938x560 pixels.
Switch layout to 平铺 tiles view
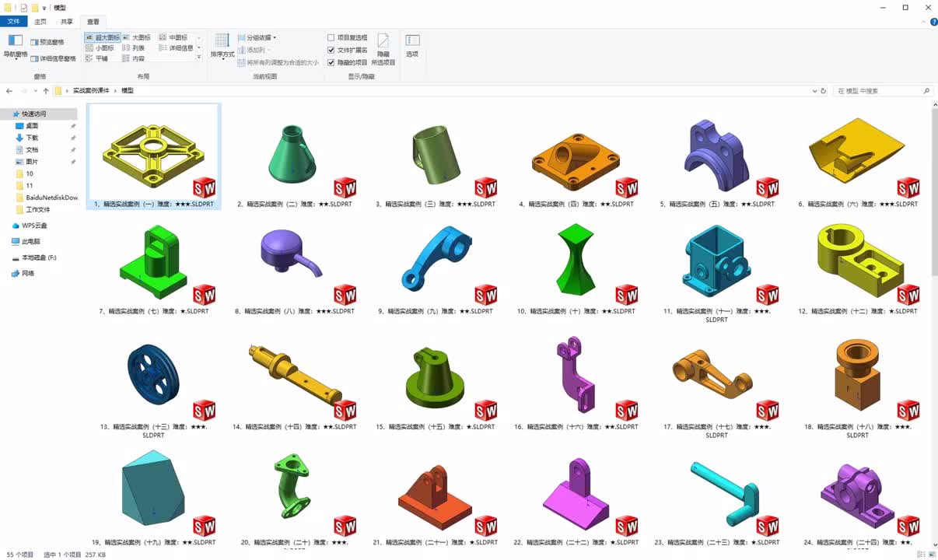(96, 58)
